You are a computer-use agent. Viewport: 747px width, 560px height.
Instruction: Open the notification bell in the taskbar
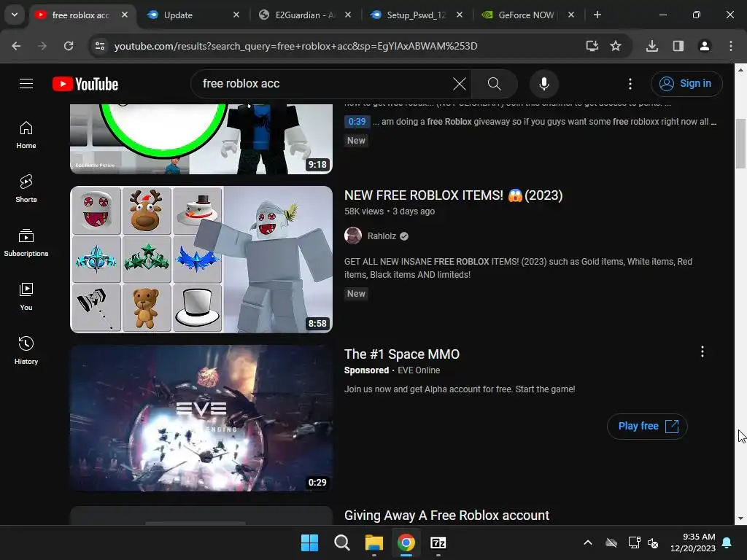pos(727,542)
